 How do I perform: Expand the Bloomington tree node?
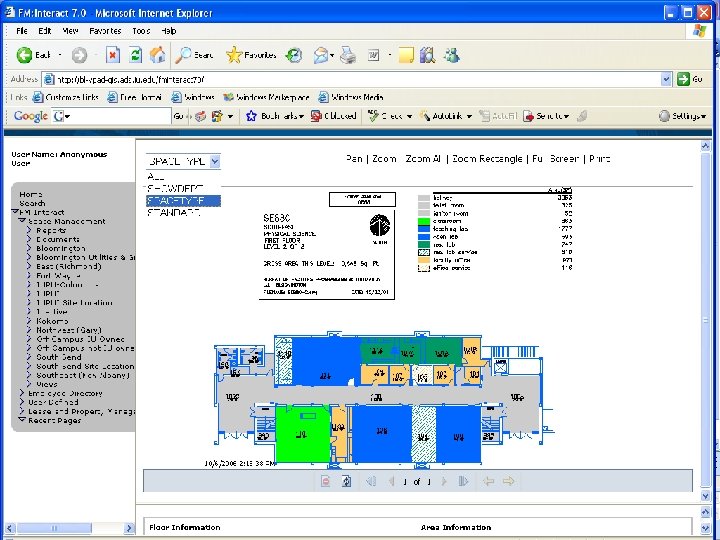[29, 248]
